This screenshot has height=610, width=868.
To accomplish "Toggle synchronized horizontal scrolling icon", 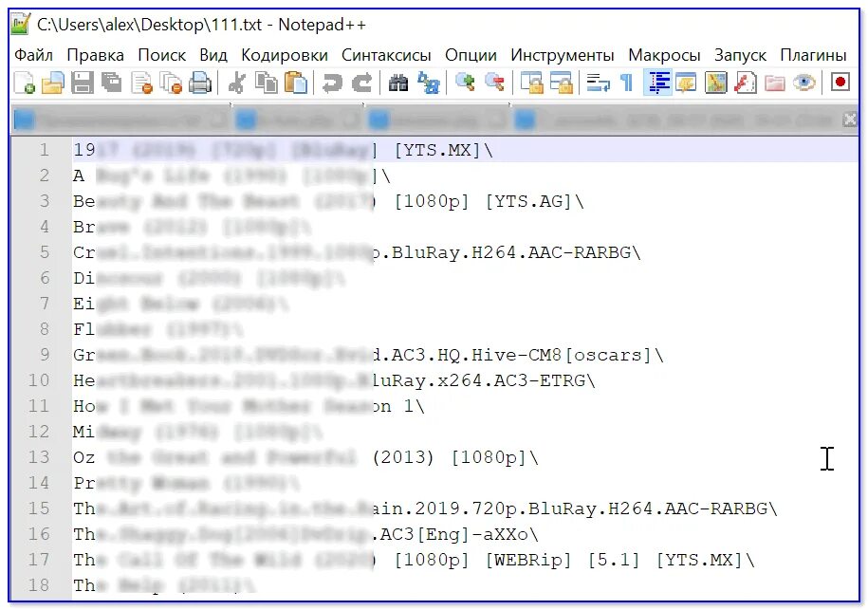I will pos(561,83).
